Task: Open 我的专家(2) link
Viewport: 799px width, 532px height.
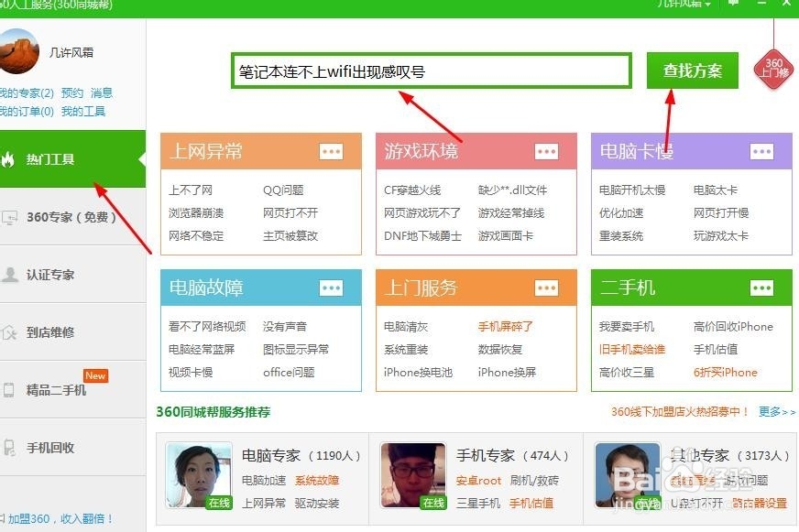Action: click(x=27, y=92)
